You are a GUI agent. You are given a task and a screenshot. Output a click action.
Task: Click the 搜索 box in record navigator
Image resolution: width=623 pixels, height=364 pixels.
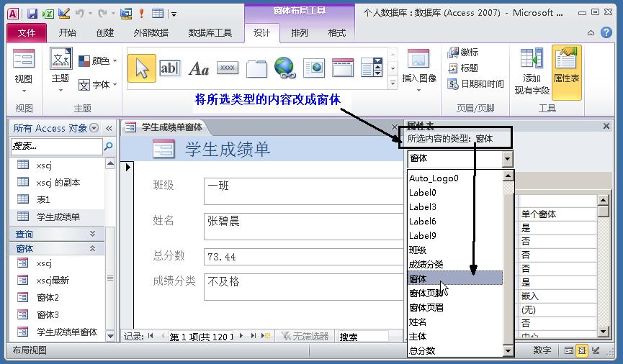[362, 336]
